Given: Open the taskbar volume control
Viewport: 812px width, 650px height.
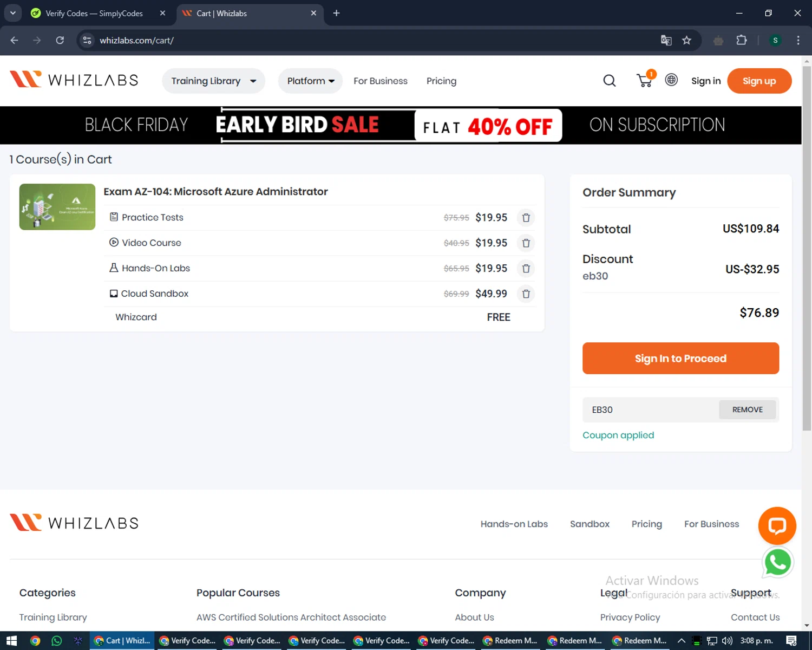Looking at the screenshot, I should 727,641.
